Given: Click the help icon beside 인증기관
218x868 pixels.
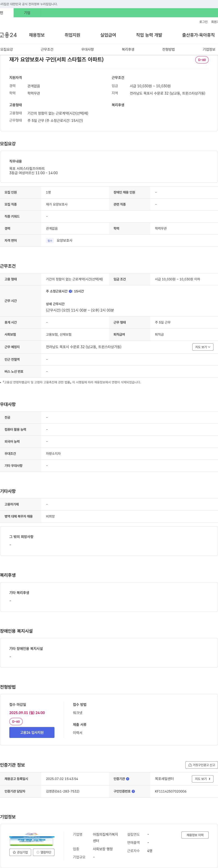Looking at the screenshot, I should [x=127, y=779].
